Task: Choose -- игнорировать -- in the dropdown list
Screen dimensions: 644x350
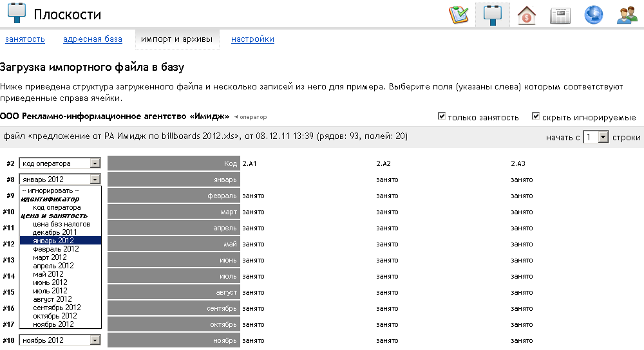Action: click(x=61, y=191)
